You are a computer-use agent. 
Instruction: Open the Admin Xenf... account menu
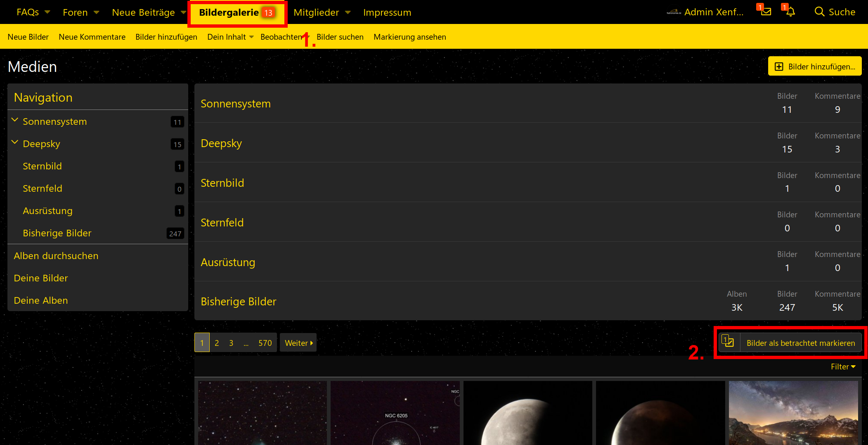(714, 12)
